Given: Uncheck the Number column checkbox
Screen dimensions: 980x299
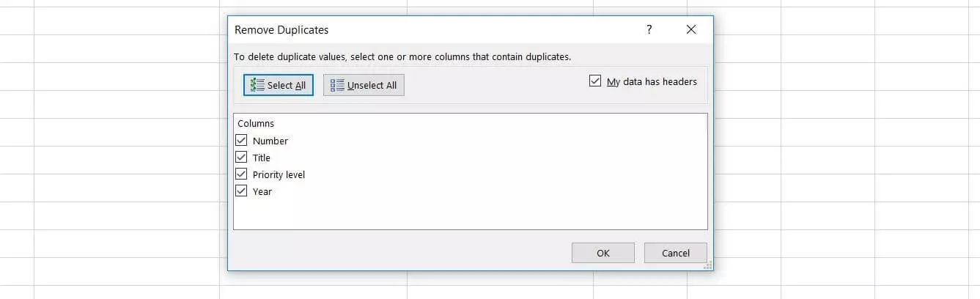Looking at the screenshot, I should [x=241, y=141].
